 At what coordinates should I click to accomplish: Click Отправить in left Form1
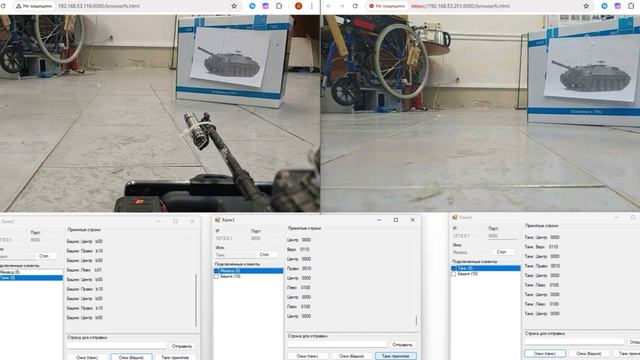tap(182, 346)
